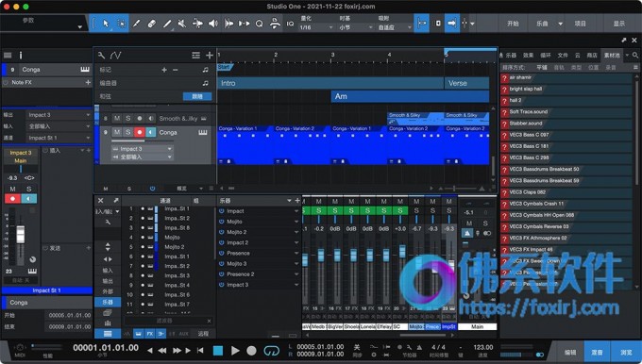Screen dimensions: 642x364
Task: Select the first Conga - Variation 1 clip
Action: [x=245, y=145]
